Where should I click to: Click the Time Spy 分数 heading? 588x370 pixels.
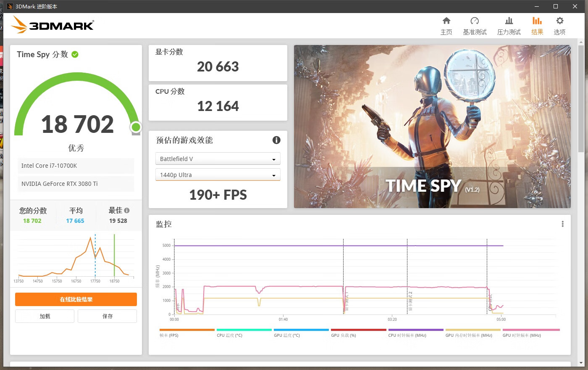(x=42, y=54)
